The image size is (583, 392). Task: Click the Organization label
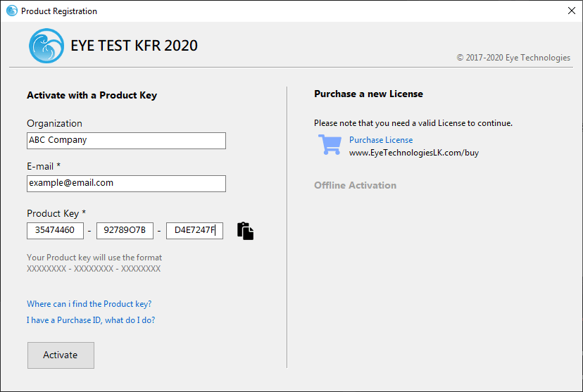click(54, 123)
